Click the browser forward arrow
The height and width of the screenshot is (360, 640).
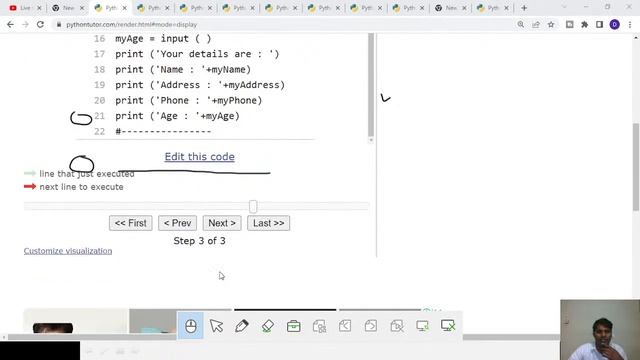[25, 24]
